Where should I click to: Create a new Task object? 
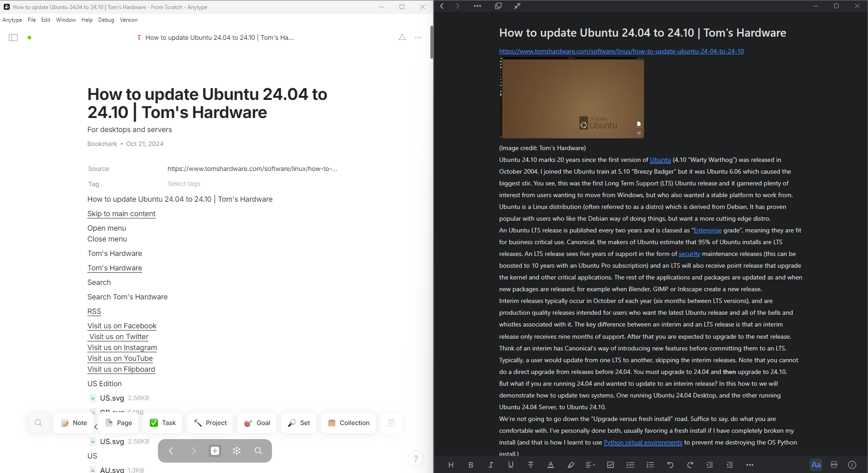click(x=162, y=423)
